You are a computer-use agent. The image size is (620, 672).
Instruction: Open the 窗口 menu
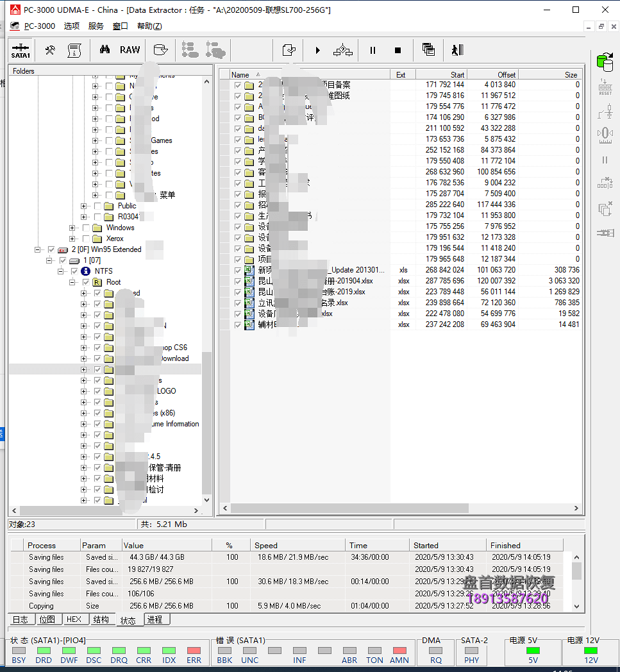click(x=121, y=26)
